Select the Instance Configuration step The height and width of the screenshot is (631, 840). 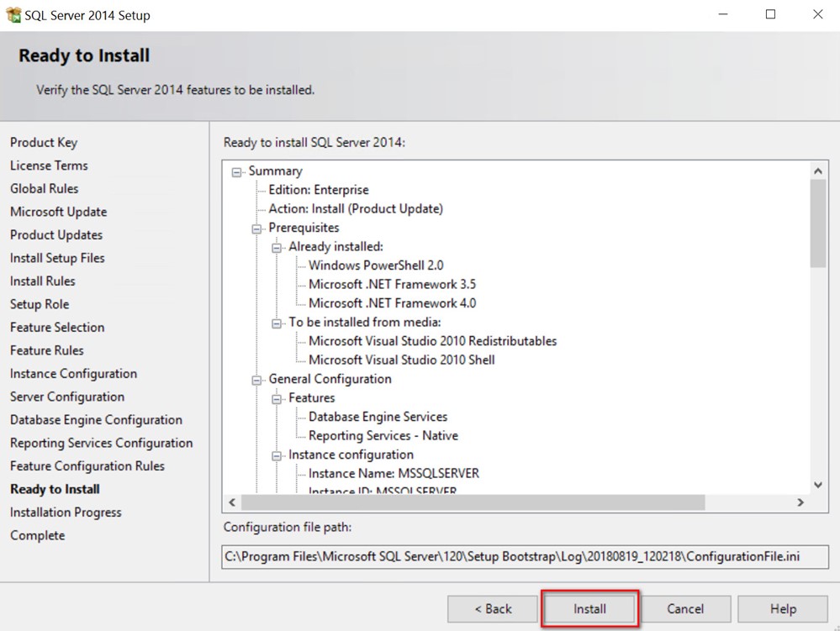(73, 374)
